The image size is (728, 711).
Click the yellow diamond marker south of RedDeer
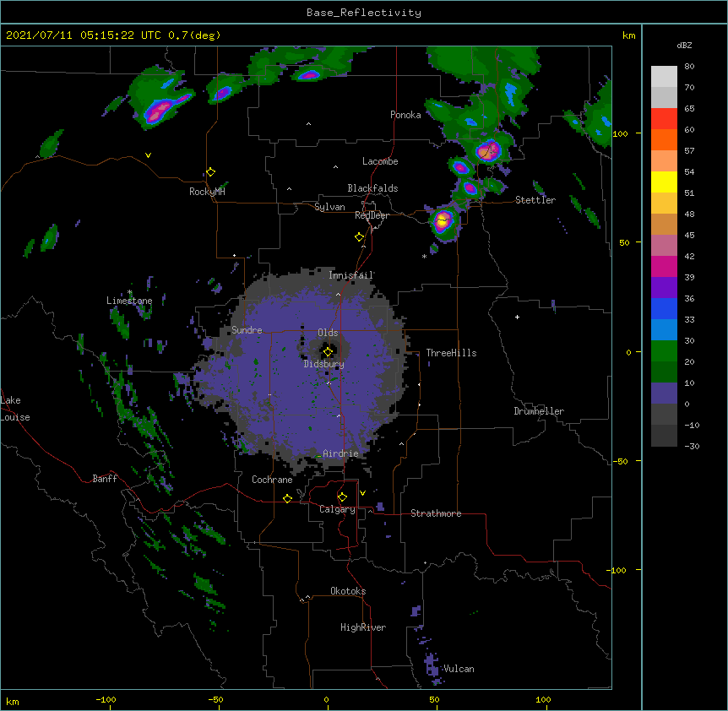pos(359,237)
